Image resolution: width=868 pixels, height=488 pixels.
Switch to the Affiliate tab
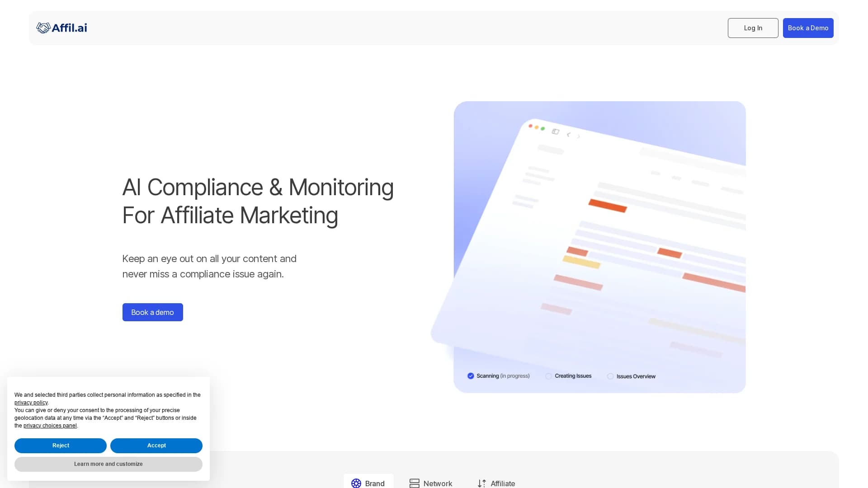(x=496, y=483)
